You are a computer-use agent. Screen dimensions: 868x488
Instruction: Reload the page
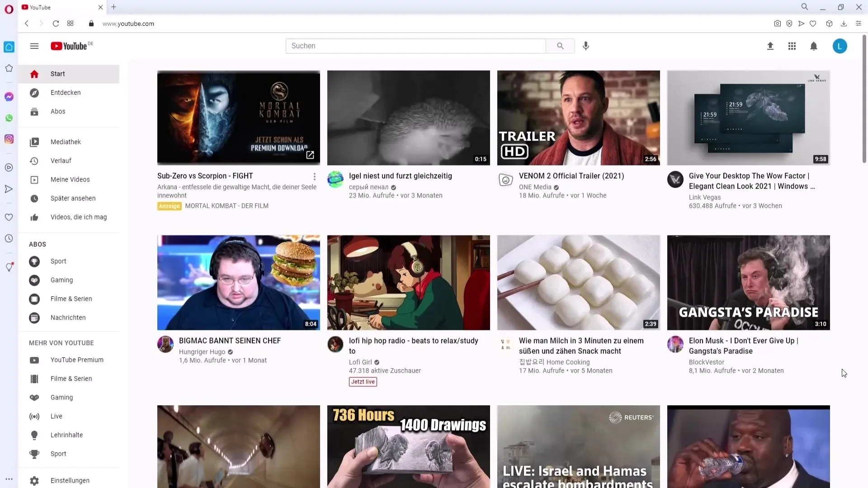(56, 23)
